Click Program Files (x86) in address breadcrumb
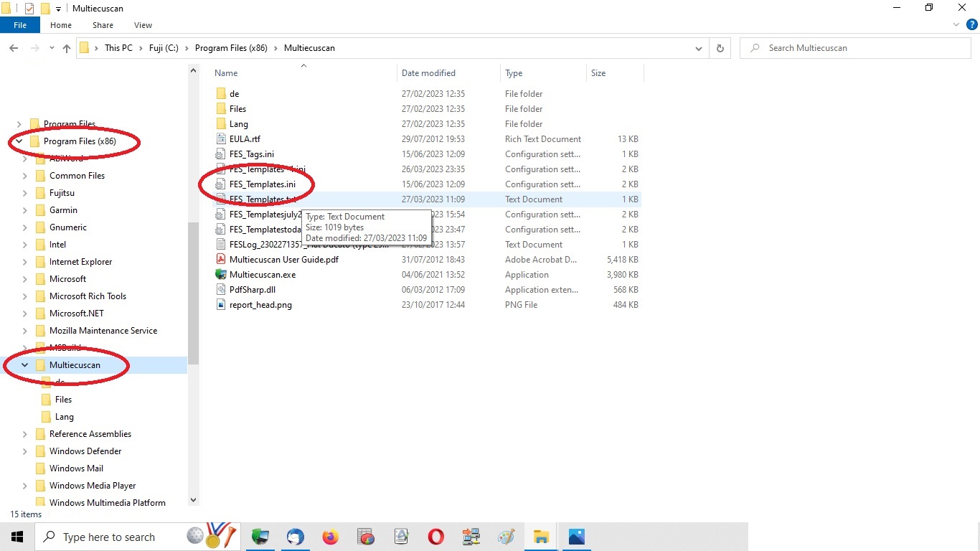The image size is (980, 551). pos(231,48)
